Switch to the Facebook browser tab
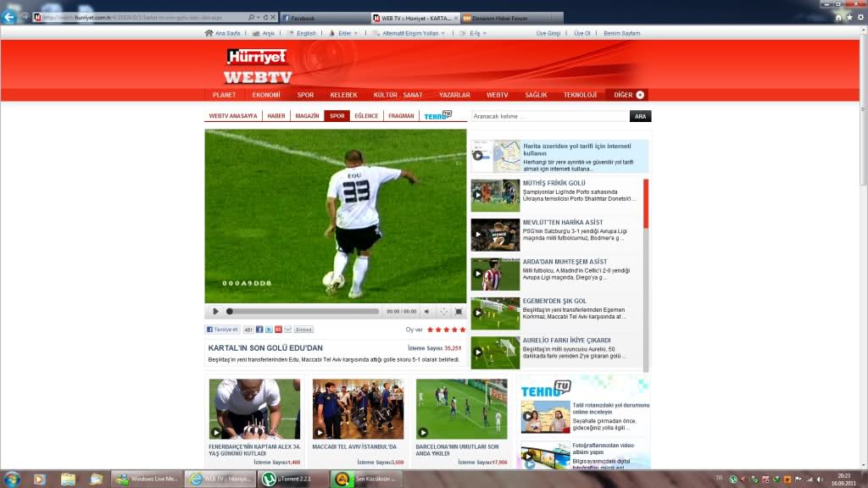The width and height of the screenshot is (868, 488). (x=325, y=19)
